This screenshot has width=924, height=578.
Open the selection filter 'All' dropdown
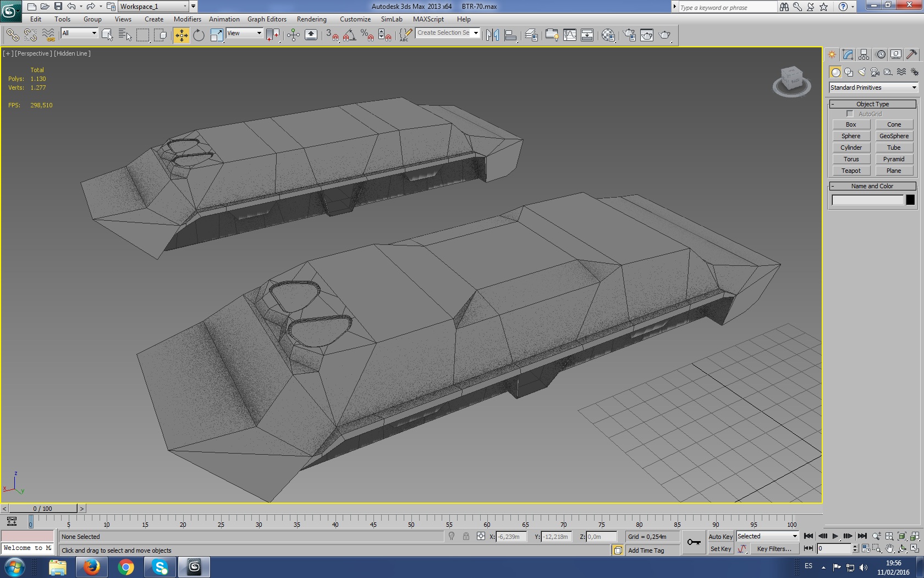(x=79, y=33)
